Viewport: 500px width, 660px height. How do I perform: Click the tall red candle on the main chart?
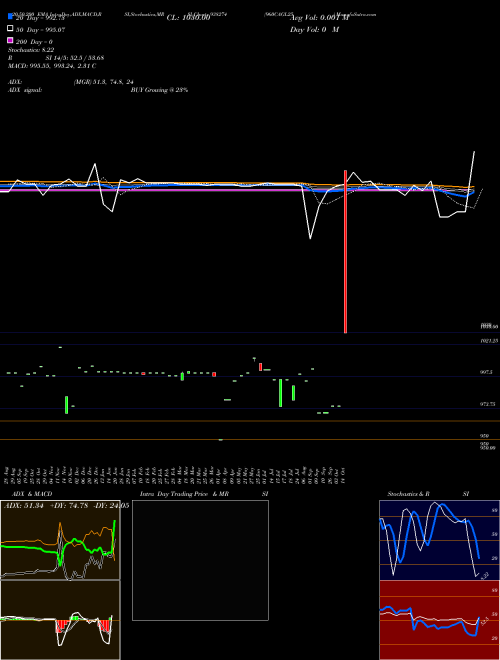pyautogui.click(x=346, y=252)
